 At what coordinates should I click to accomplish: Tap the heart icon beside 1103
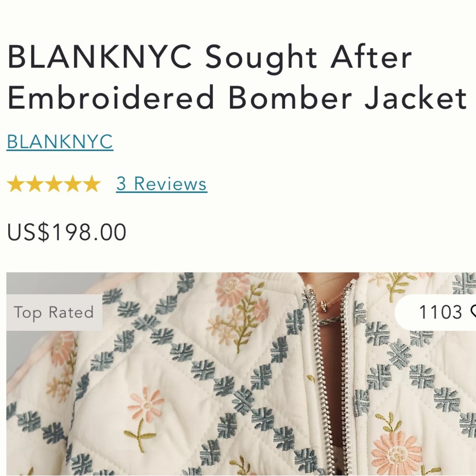pos(473,312)
